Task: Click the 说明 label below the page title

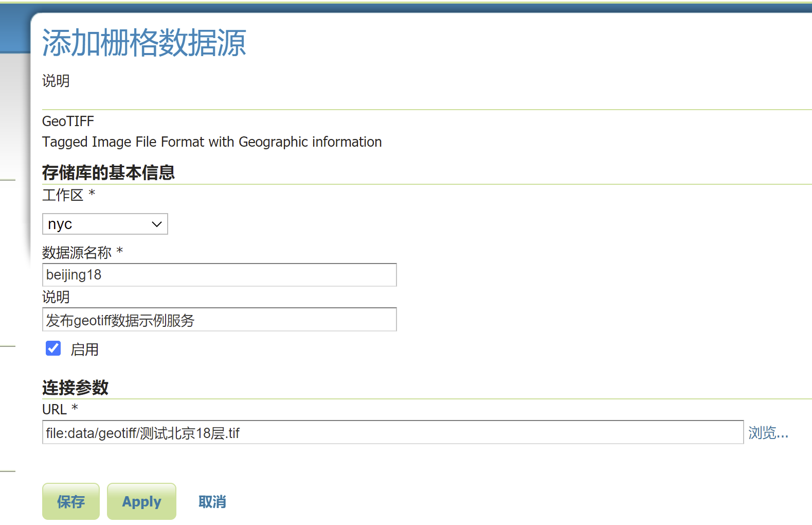Action: tap(56, 81)
